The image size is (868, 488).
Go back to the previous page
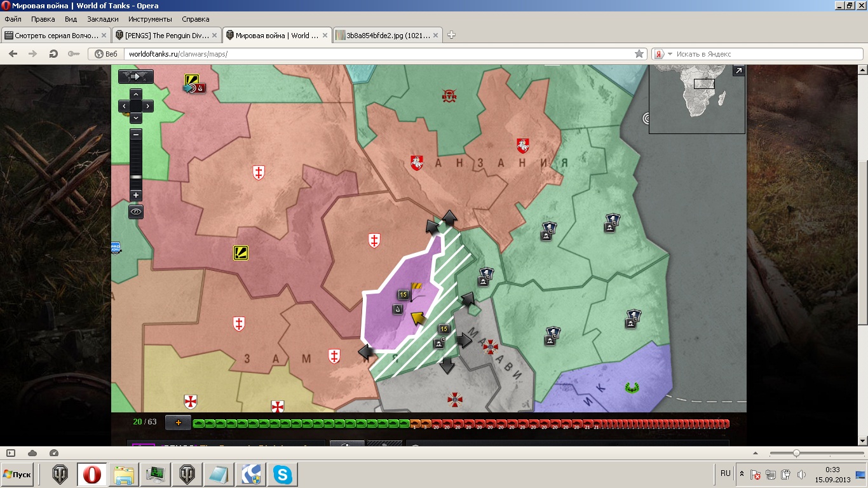click(x=13, y=54)
